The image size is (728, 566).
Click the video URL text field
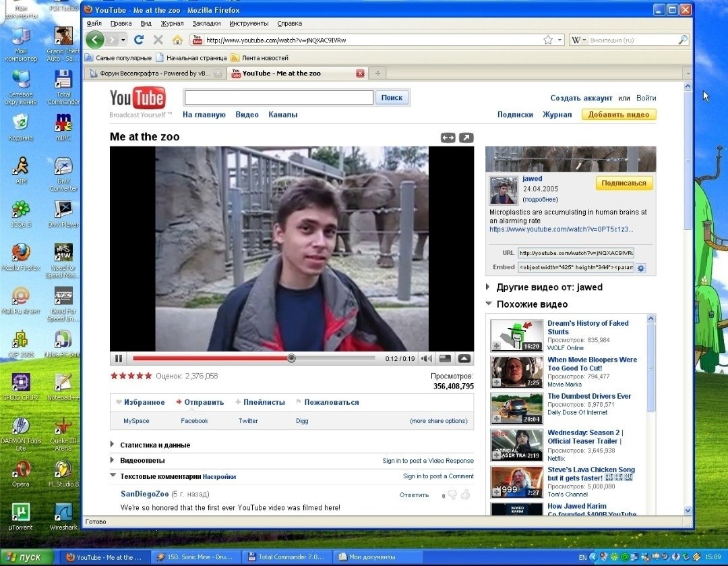pyautogui.click(x=576, y=253)
